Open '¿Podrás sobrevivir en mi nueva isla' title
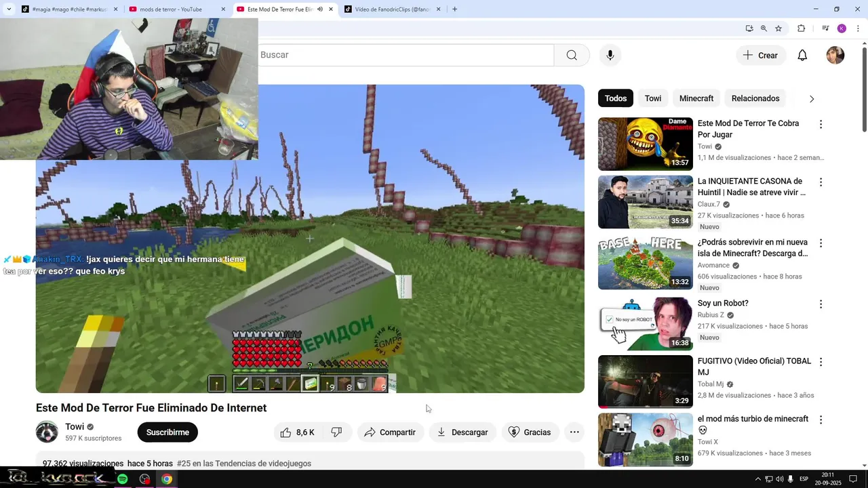Viewport: 868px width, 488px height. tap(753, 248)
